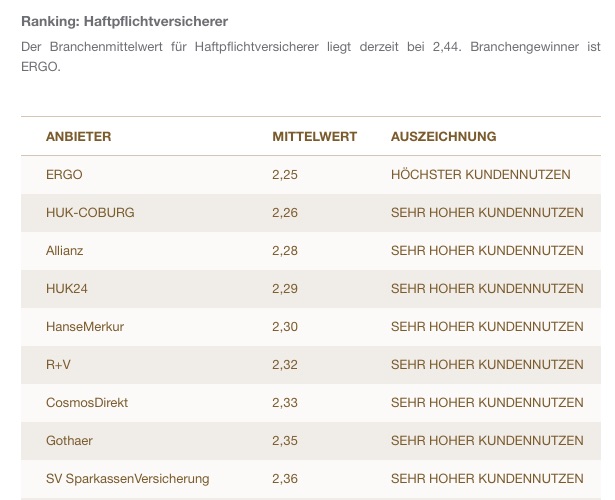Click the Branchenmittelwert description paragraph
Screen dimensions: 615x500
point(310,56)
